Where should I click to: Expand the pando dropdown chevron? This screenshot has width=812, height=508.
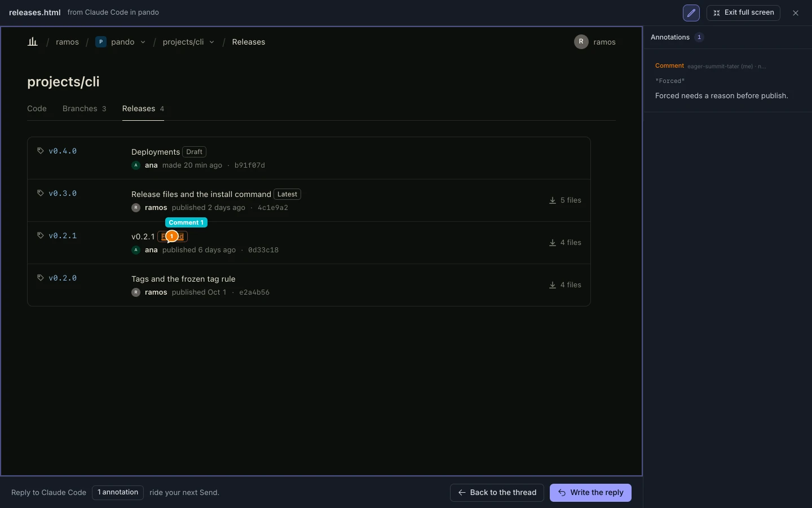pos(143,42)
